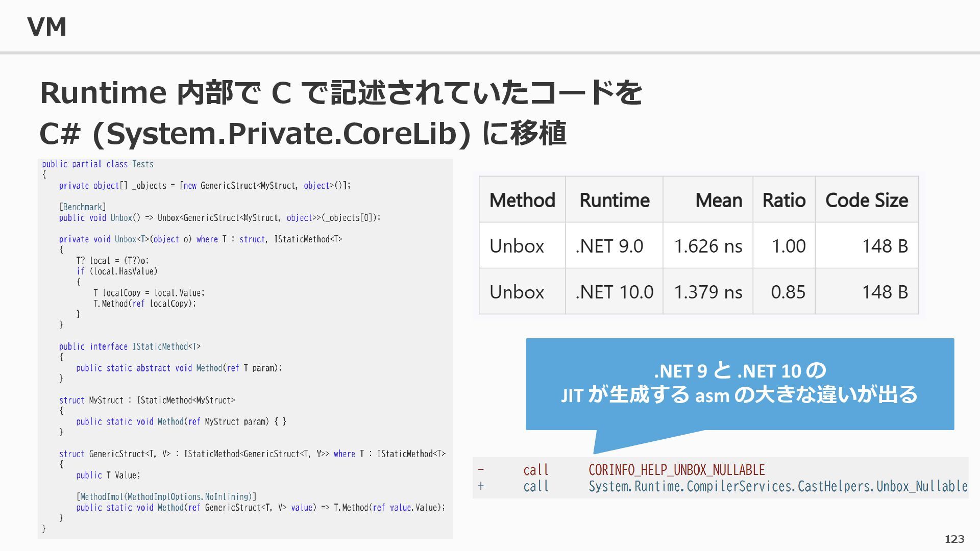
Task: Click the 0.85 ratio cell
Action: [x=788, y=292]
